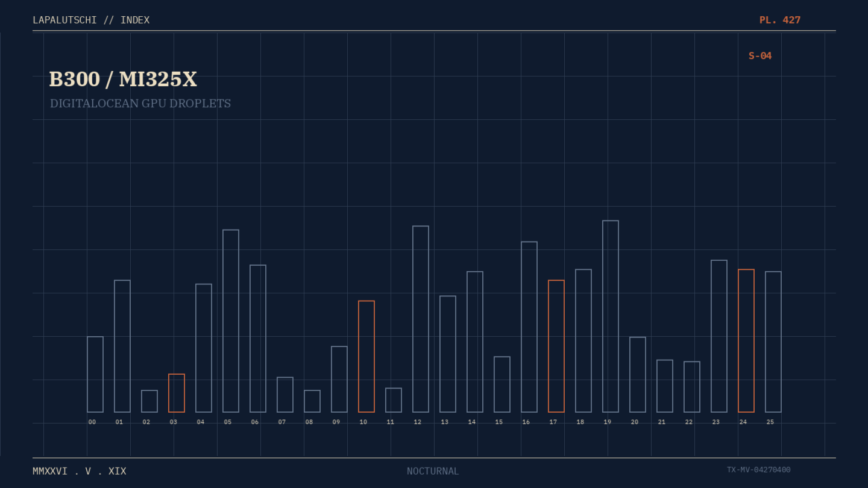Screen dimensions: 868x488
Task: Select the orange bar above label 24
Action: point(746,341)
